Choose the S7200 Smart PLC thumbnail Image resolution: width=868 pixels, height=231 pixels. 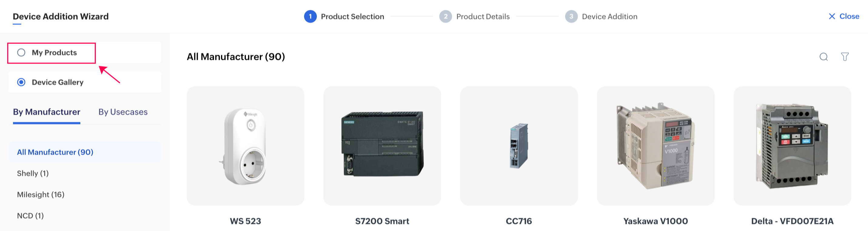tap(382, 146)
